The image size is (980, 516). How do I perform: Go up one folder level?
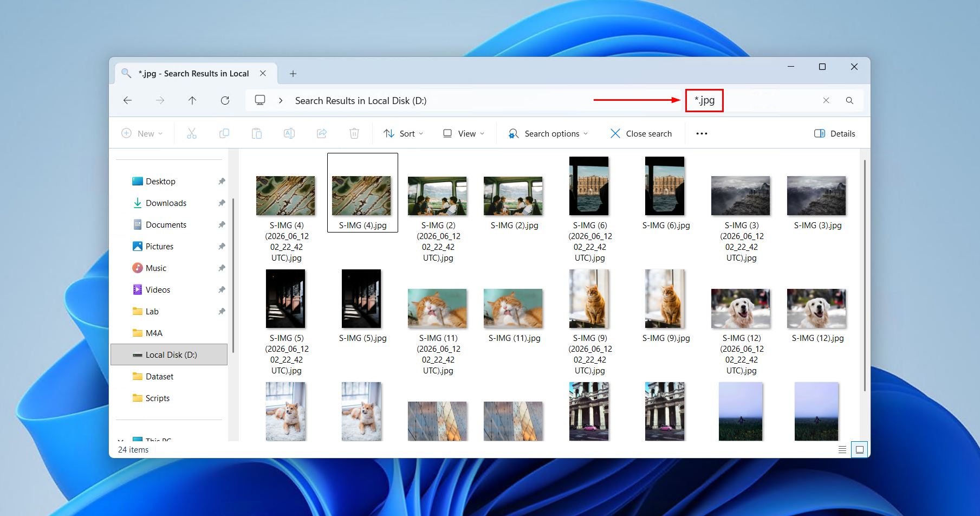coord(192,100)
